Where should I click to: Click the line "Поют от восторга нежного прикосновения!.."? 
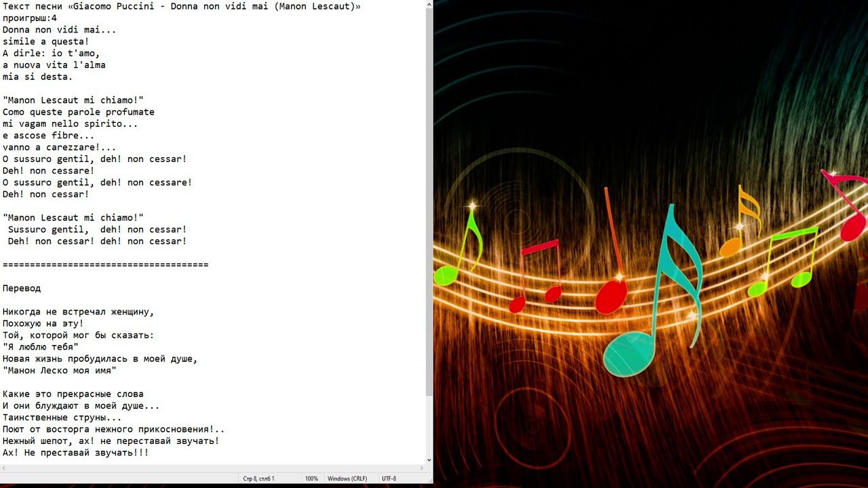click(x=114, y=429)
